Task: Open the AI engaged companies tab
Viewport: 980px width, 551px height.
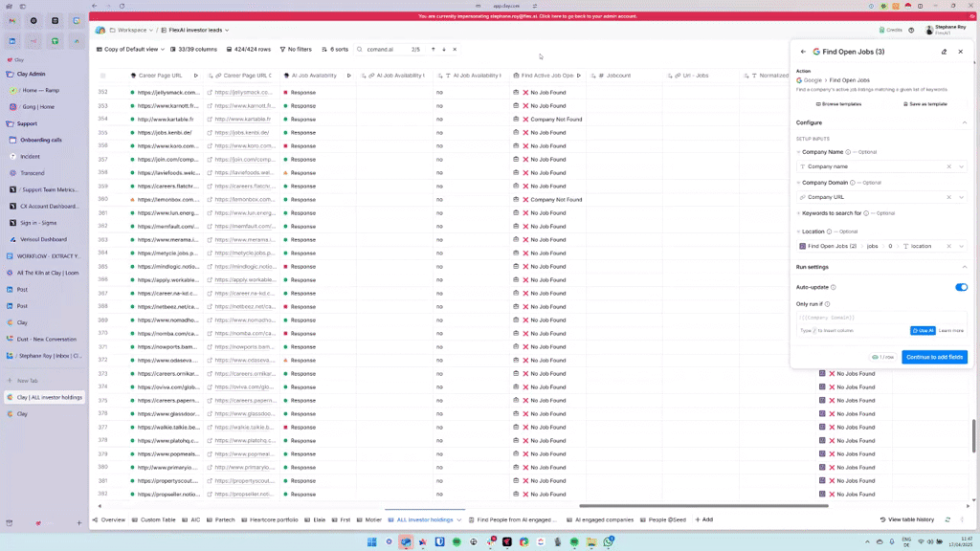Action: [604, 519]
